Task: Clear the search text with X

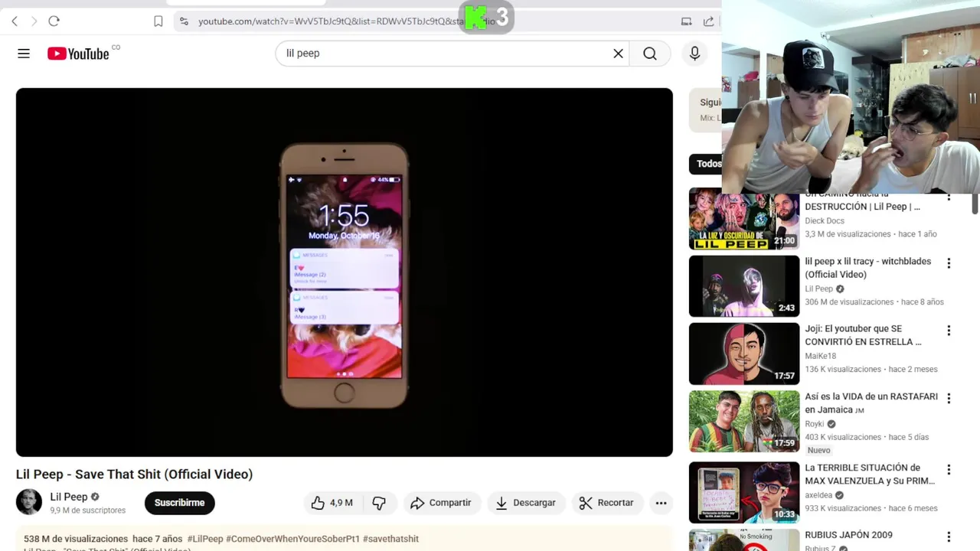Action: (619, 54)
